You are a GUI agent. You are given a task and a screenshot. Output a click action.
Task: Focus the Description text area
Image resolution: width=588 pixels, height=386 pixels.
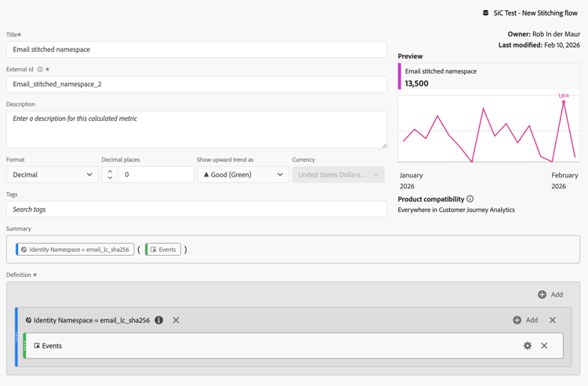pyautogui.click(x=197, y=129)
